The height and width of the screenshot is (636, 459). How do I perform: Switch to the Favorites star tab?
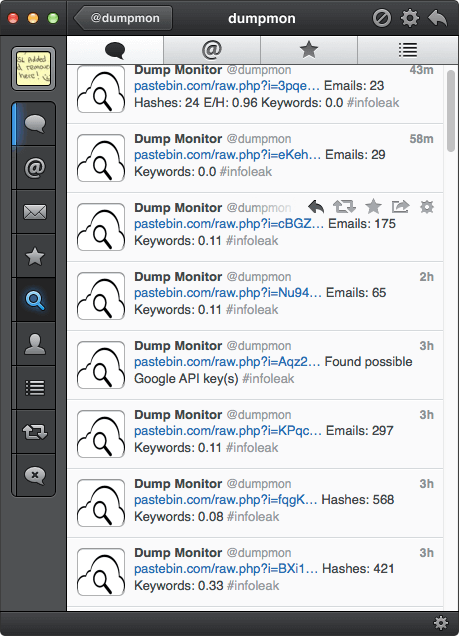[x=309, y=50]
